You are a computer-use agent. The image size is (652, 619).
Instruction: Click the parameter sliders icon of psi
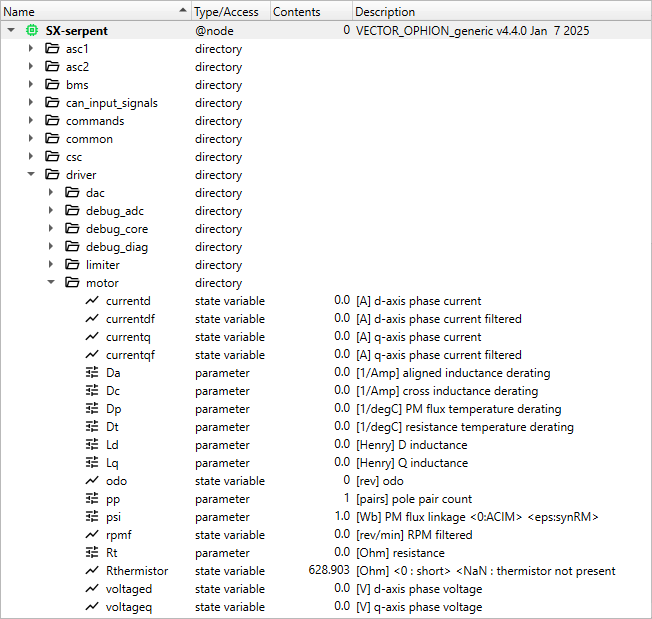[92, 517]
